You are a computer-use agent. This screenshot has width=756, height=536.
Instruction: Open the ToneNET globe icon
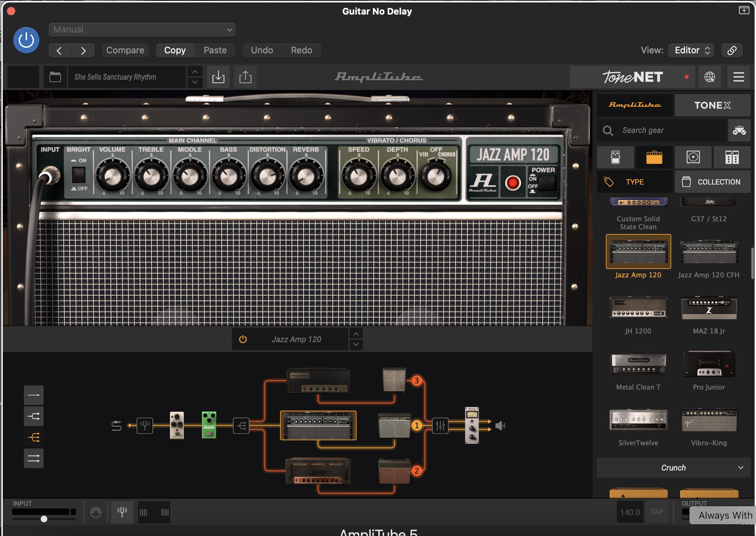tap(710, 77)
